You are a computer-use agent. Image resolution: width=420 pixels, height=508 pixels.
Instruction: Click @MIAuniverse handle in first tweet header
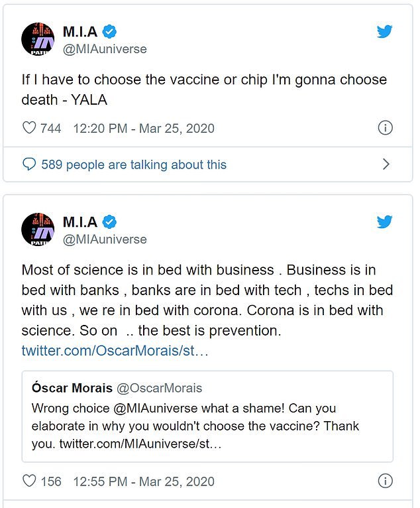point(105,49)
